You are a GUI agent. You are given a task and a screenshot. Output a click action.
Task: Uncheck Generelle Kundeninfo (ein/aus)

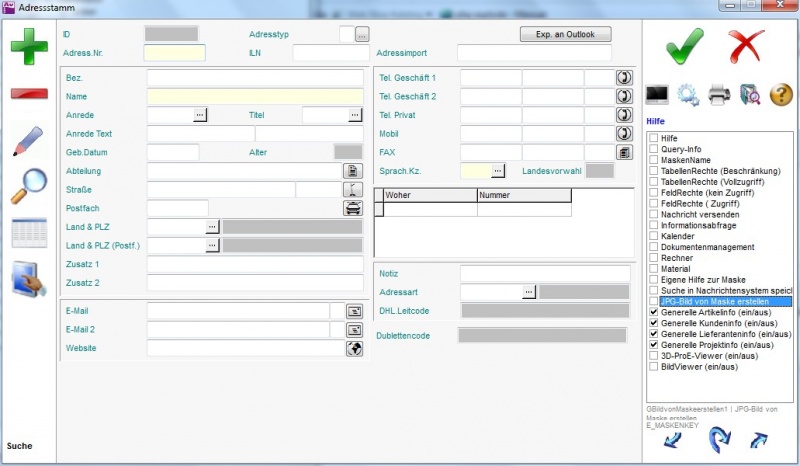click(653, 323)
